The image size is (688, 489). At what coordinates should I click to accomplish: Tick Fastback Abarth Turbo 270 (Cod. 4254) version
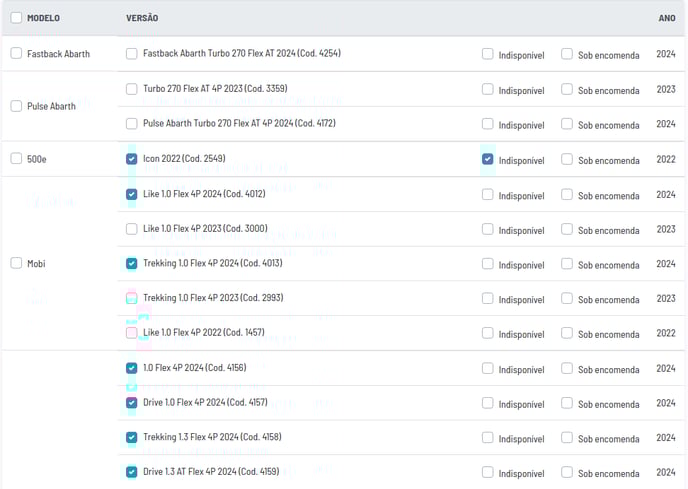(132, 54)
